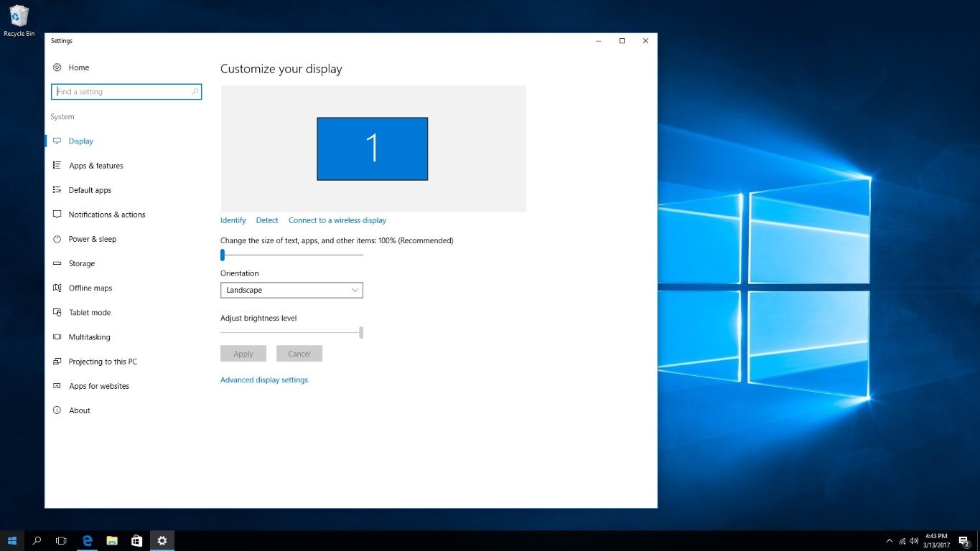Click the About info icon

click(x=57, y=410)
